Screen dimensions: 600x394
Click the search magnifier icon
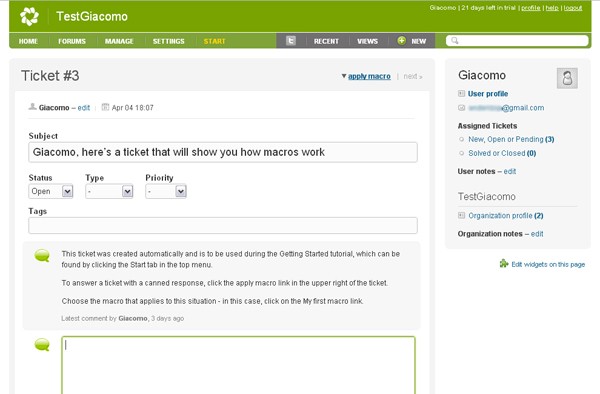tap(455, 41)
